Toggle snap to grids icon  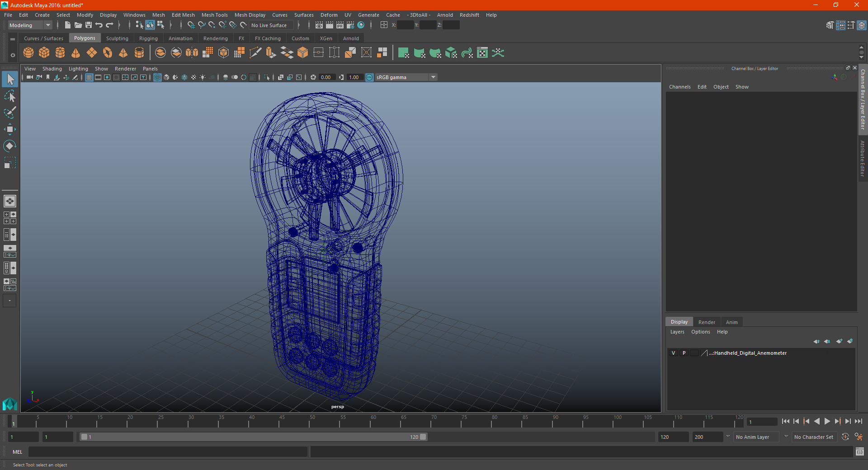click(x=191, y=25)
